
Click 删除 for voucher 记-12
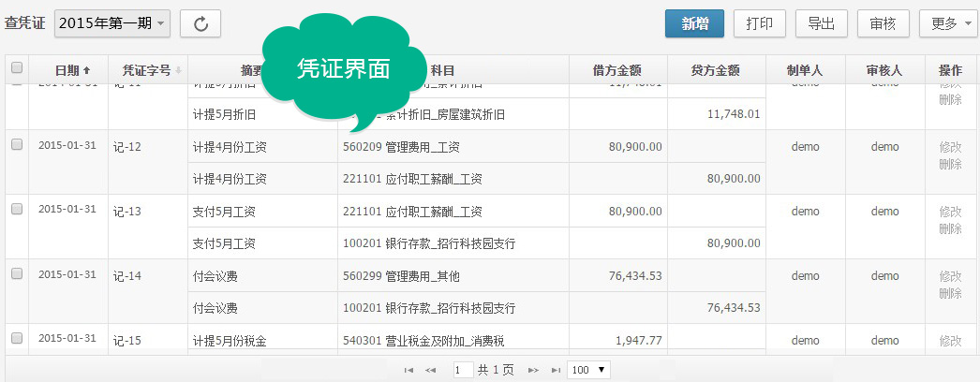pos(950,164)
